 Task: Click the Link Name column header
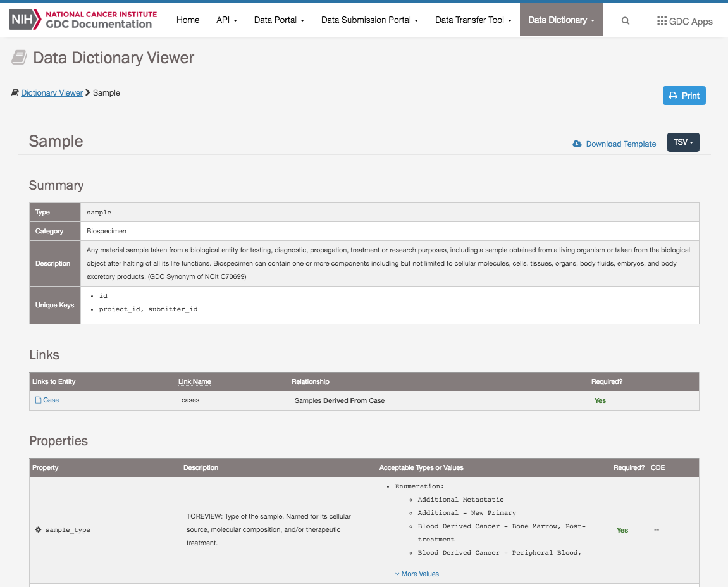195,381
